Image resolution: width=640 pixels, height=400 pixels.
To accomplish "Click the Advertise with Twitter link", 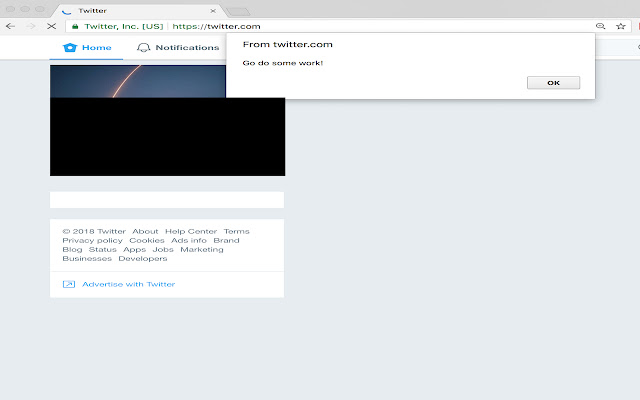I will (x=129, y=284).
